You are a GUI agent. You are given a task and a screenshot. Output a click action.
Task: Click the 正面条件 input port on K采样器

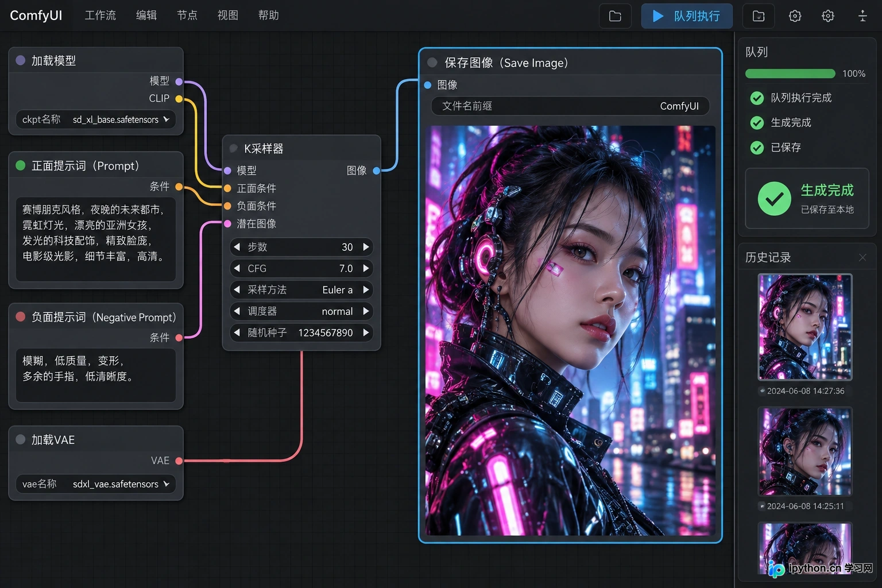(x=227, y=188)
